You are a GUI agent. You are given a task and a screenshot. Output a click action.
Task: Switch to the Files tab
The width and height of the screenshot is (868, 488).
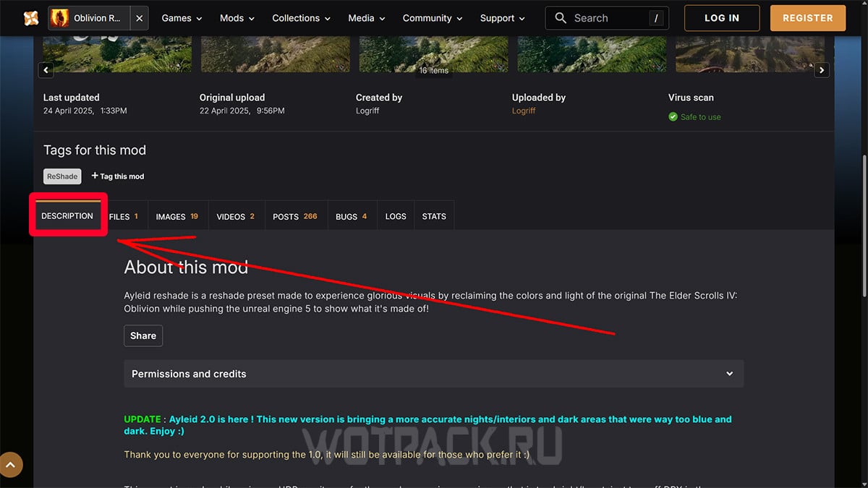[x=124, y=216]
